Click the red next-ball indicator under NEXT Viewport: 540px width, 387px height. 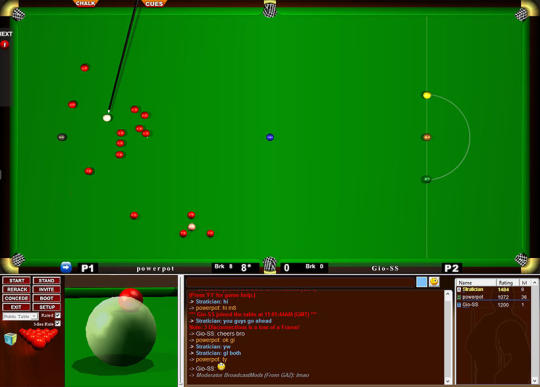4,44
